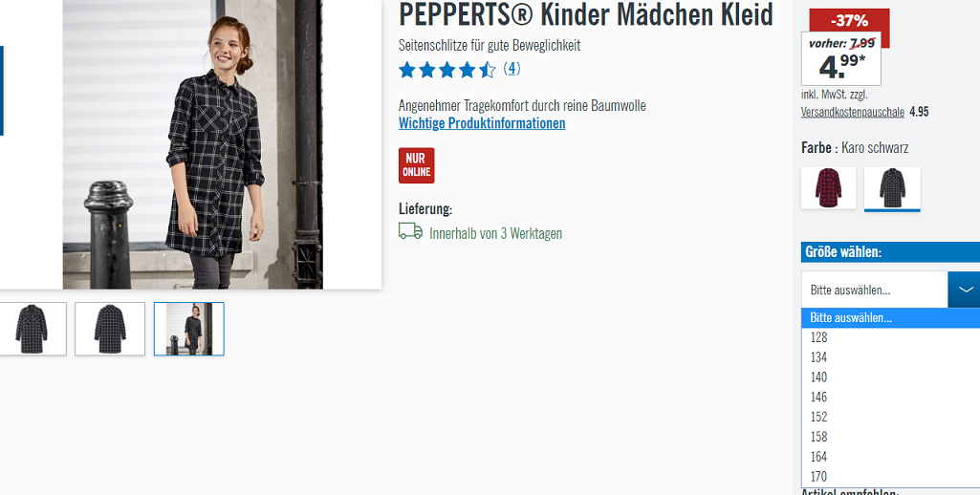Screen dimensions: 980x495
Task: Select size 140 from the list
Action: click(891, 377)
